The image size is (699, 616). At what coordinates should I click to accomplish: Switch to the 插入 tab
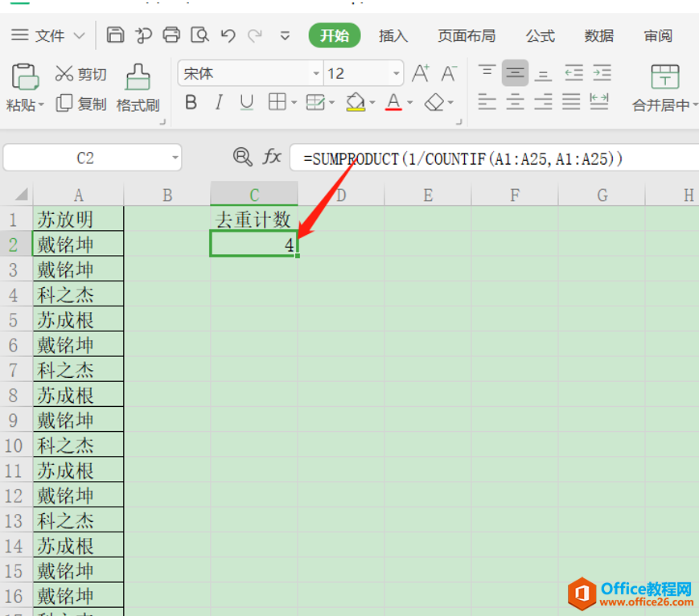[x=393, y=36]
